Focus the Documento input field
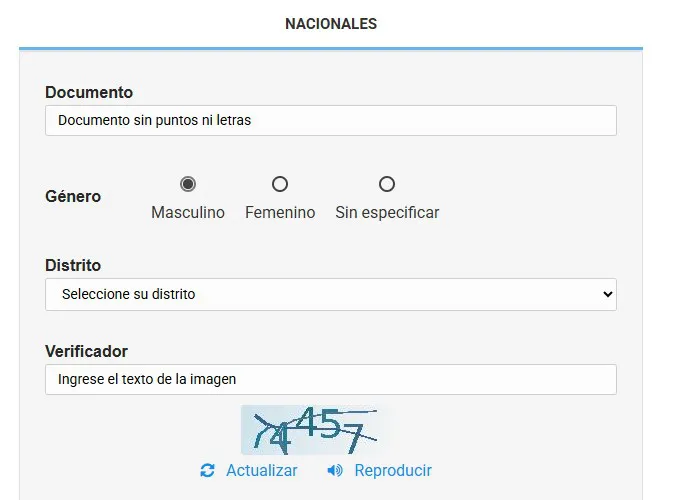 tap(330, 120)
